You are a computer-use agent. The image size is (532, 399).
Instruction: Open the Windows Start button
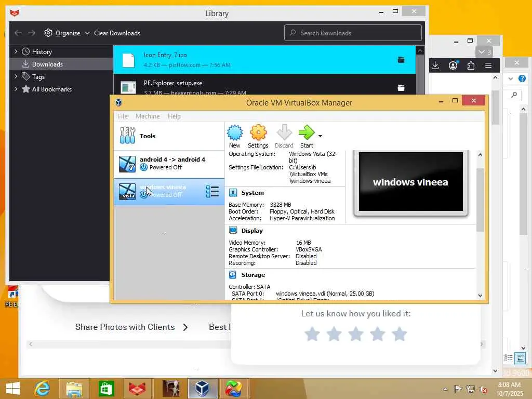point(13,389)
